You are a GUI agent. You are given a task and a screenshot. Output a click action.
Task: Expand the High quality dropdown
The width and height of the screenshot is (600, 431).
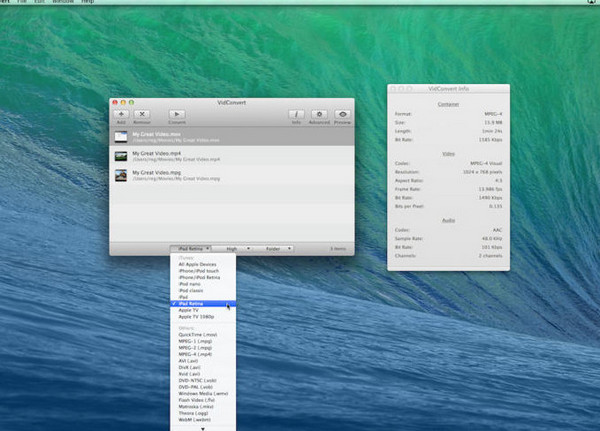pyautogui.click(x=231, y=248)
